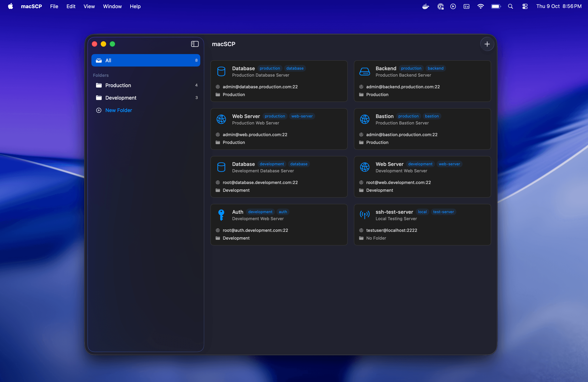
Task: Open the File menu
Action: pos(54,6)
